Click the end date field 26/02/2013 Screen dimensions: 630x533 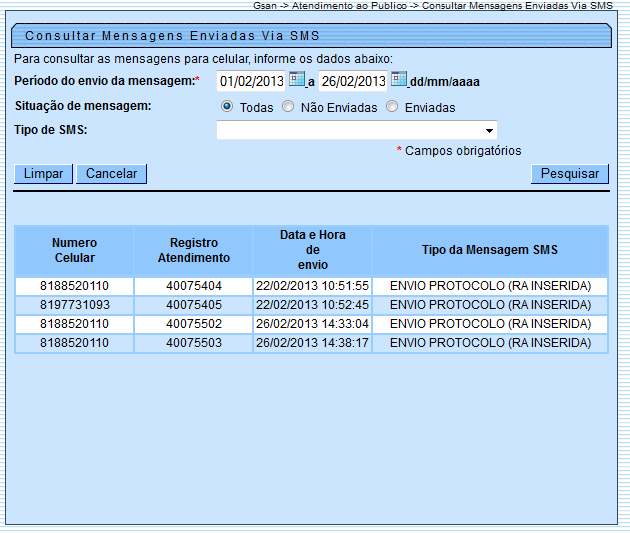coord(353,81)
